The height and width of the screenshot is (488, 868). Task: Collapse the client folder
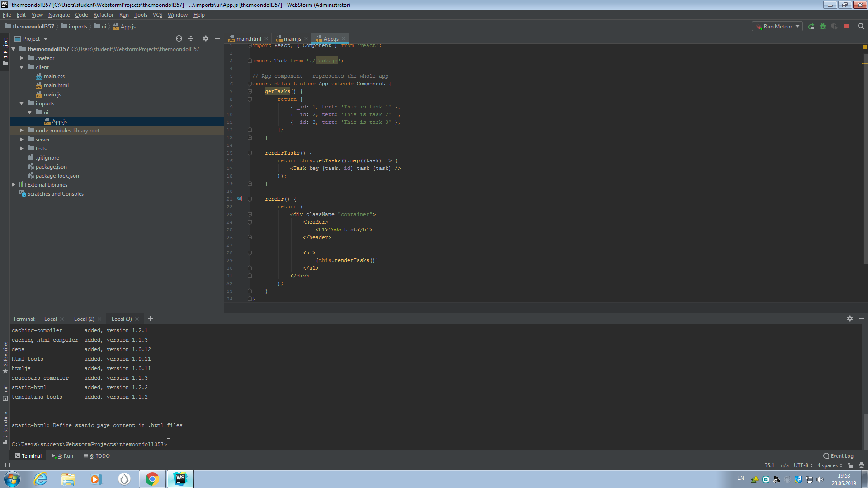[x=21, y=67]
